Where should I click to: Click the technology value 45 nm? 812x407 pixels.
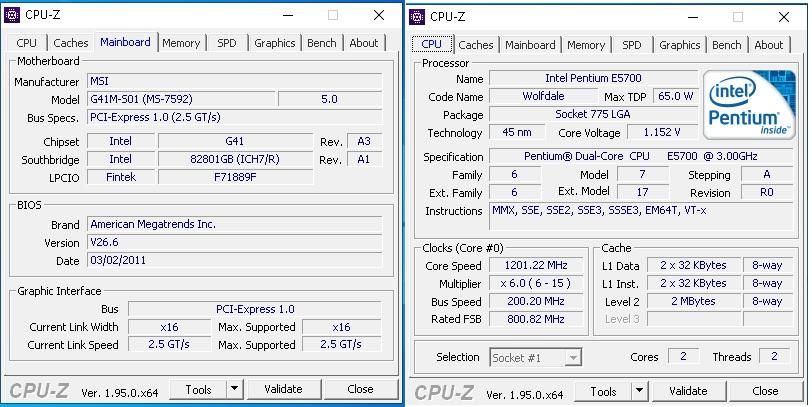click(x=517, y=132)
